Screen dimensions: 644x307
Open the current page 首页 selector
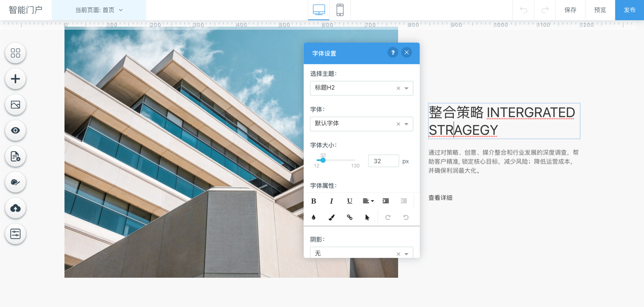[99, 10]
